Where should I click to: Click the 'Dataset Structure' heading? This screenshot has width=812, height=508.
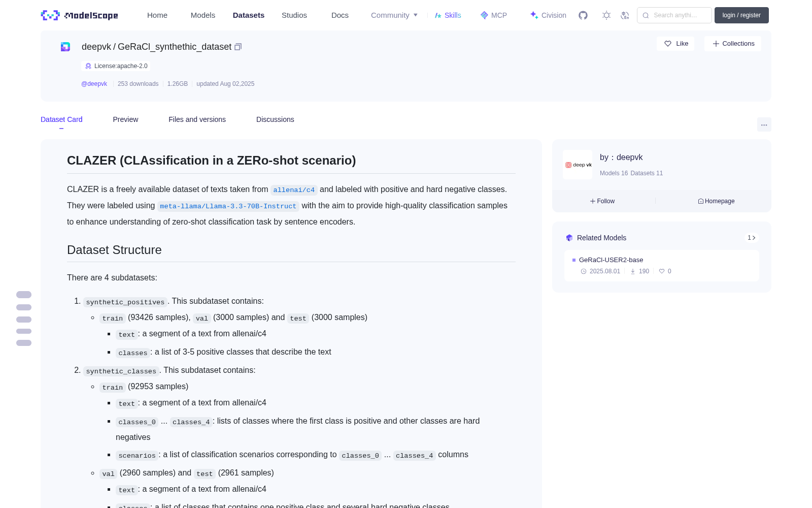coord(114,250)
